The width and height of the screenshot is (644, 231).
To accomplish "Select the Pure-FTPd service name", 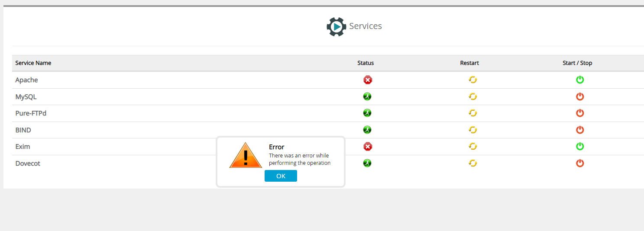I will click(x=31, y=113).
